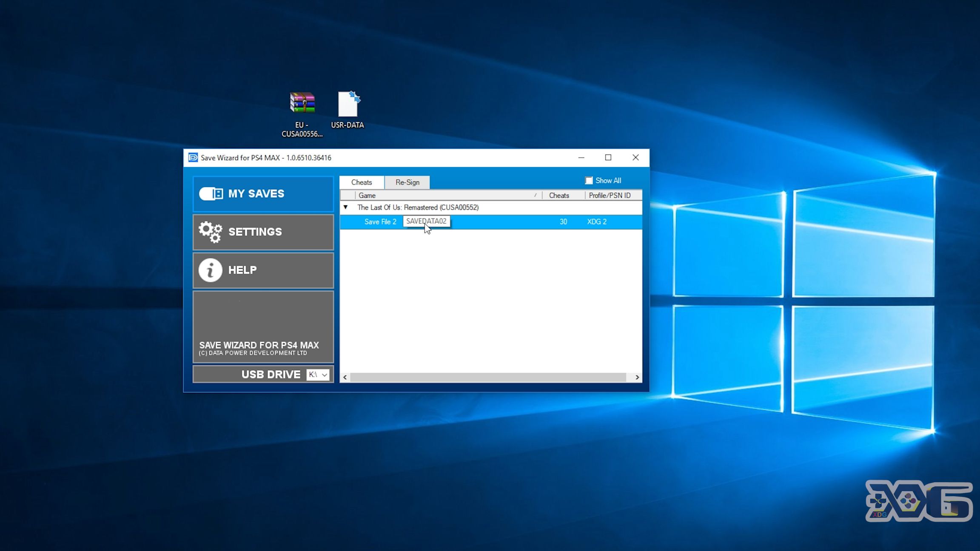The width and height of the screenshot is (980, 551).
Task: Select the USR-DATA desktop file icon
Action: pyautogui.click(x=348, y=110)
